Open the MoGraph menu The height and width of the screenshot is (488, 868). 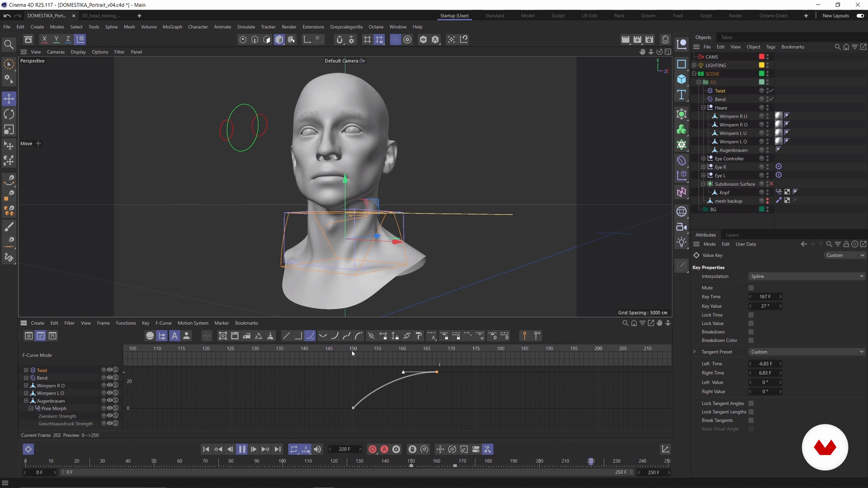point(172,27)
